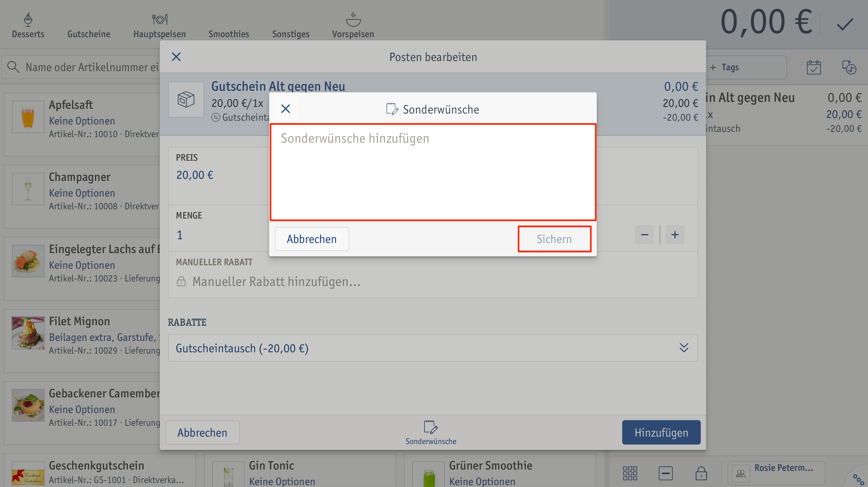This screenshot has width=868, height=487.
Task: Select the Champagner article thumbnail
Action: pyautogui.click(x=28, y=189)
